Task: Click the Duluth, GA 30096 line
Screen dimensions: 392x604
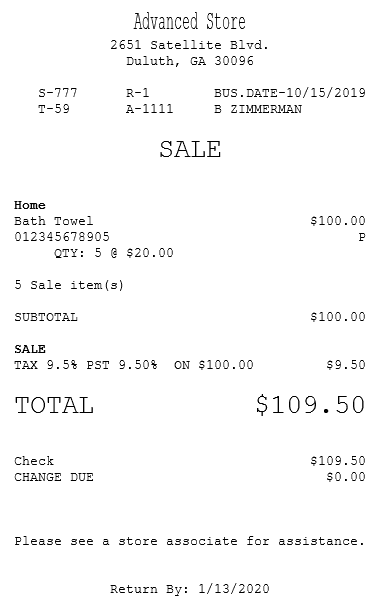Action: tap(190, 61)
